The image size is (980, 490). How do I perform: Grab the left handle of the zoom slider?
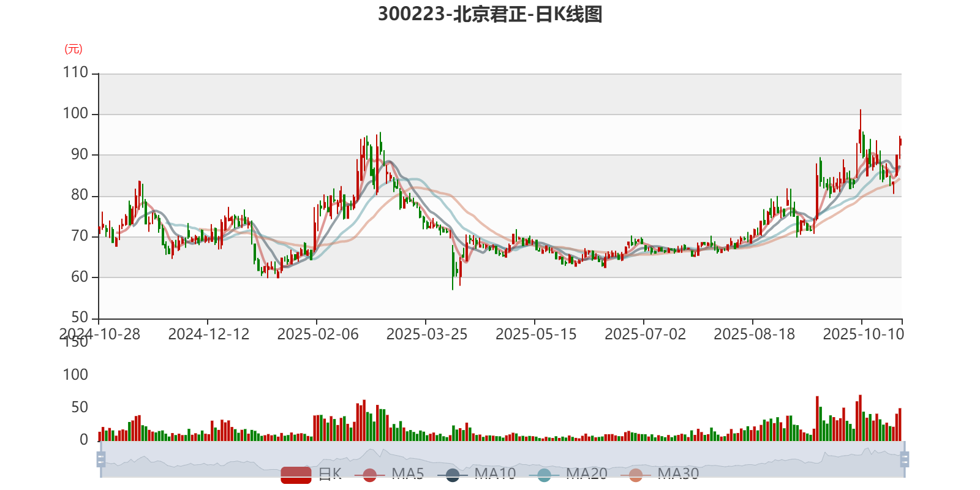click(x=101, y=459)
